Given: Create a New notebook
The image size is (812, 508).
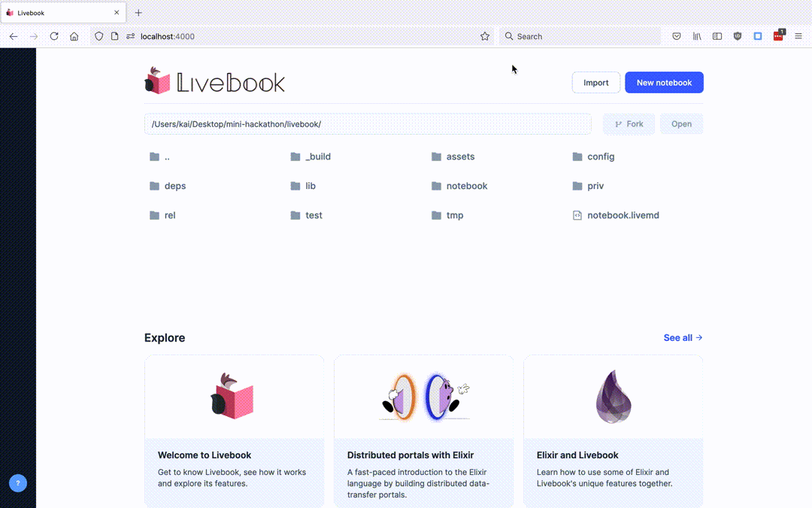Looking at the screenshot, I should [664, 83].
